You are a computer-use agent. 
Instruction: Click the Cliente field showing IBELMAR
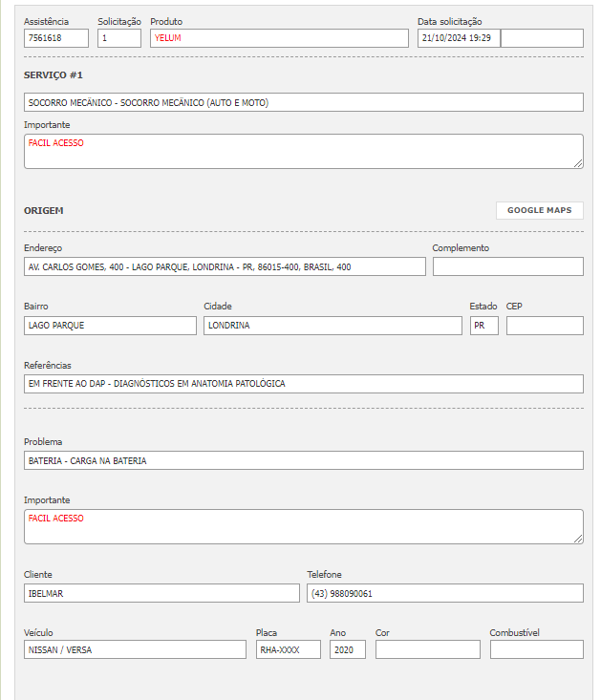click(161, 593)
